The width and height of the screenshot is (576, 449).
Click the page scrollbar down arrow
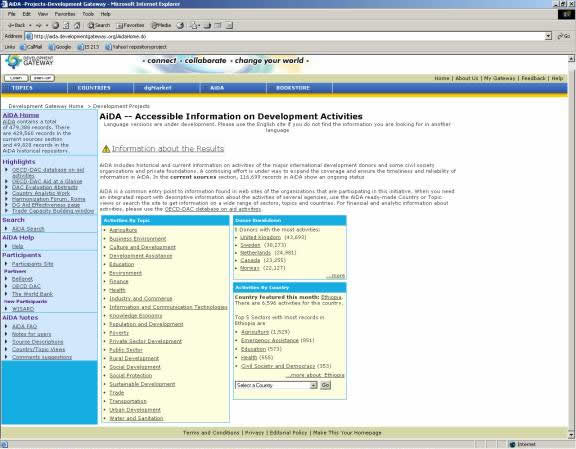click(572, 435)
